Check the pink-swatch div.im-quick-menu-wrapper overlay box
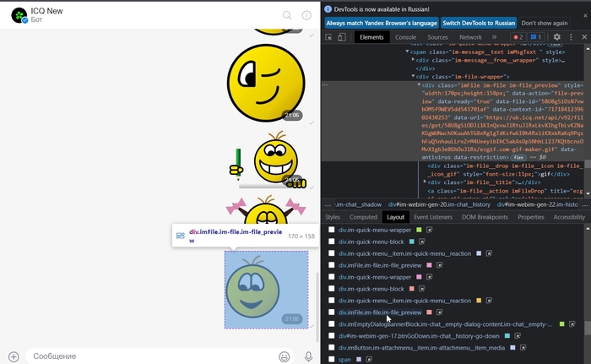 [331, 277]
